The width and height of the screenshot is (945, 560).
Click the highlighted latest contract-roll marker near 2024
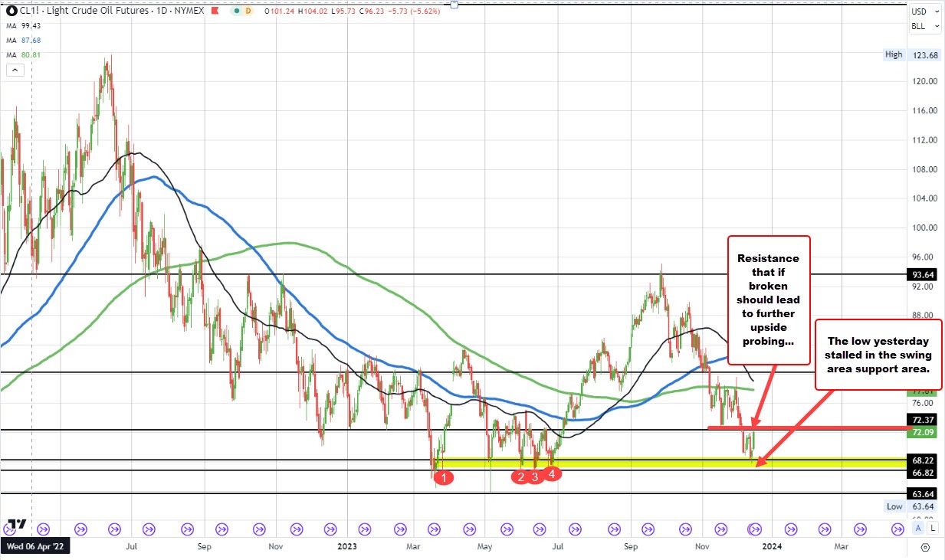(x=754, y=528)
